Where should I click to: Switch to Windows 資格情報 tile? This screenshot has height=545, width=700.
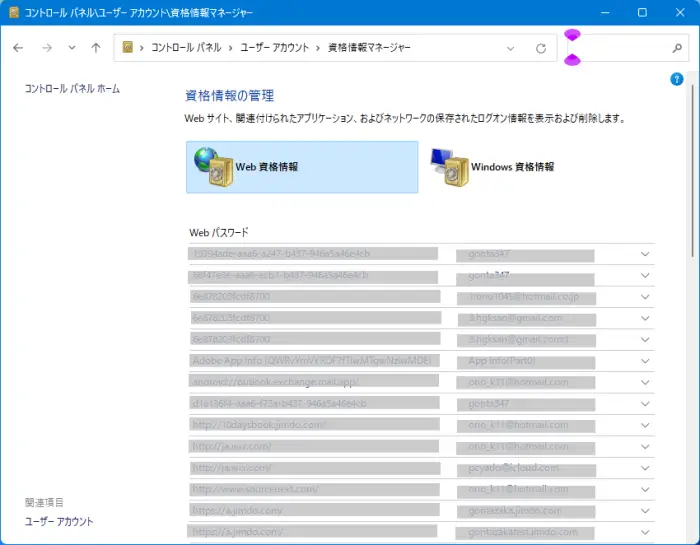(493, 167)
